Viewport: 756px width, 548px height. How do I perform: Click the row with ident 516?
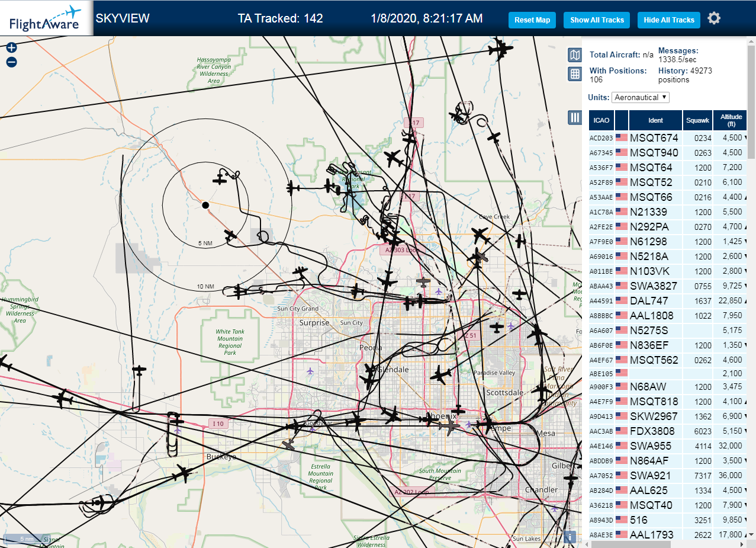point(668,520)
